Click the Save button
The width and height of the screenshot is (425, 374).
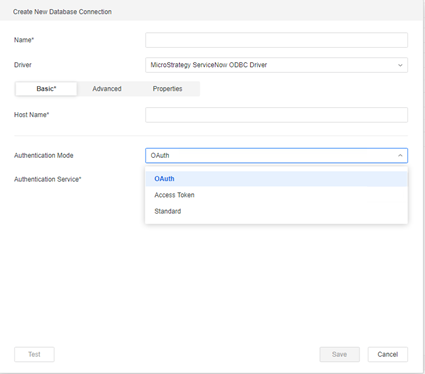[339, 354]
